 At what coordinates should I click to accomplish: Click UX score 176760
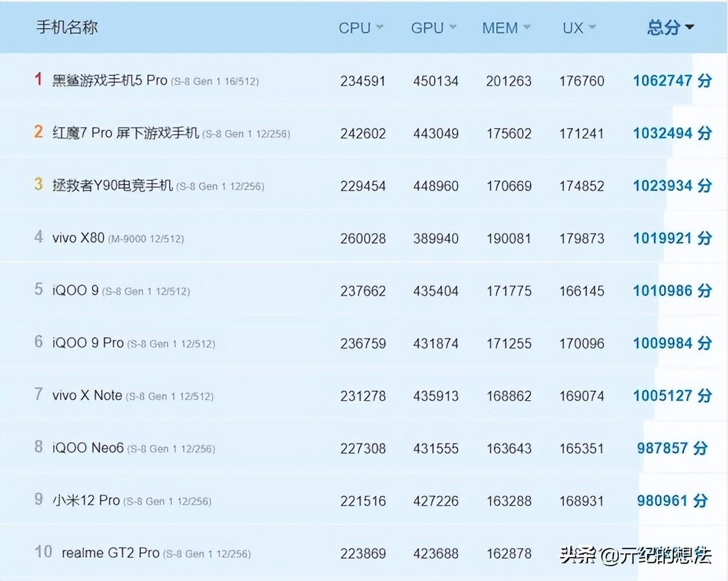[581, 81]
